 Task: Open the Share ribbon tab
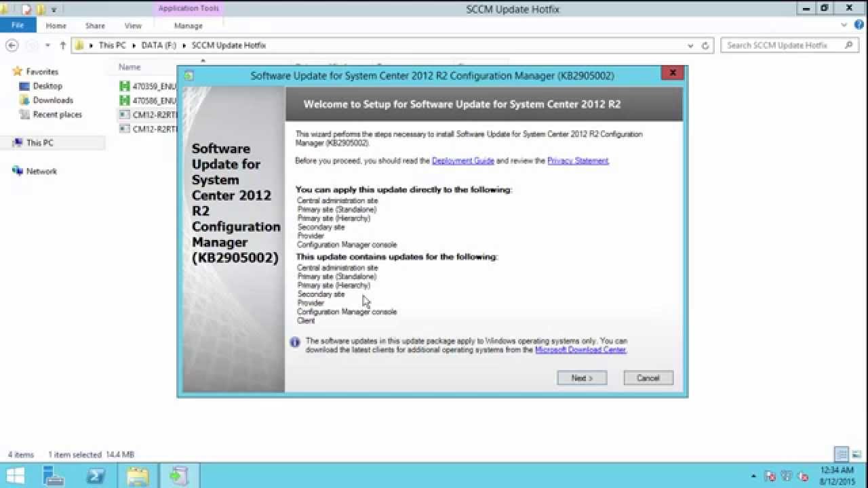tap(95, 26)
